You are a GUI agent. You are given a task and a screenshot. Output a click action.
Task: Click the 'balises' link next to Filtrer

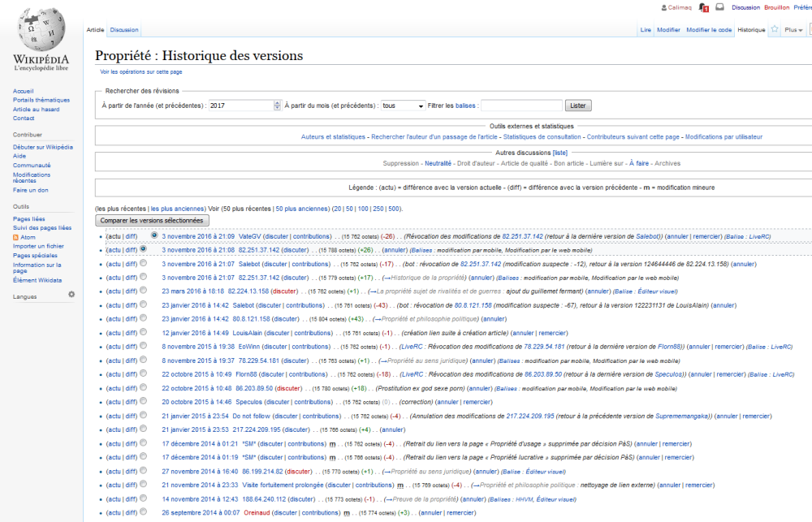(465, 106)
